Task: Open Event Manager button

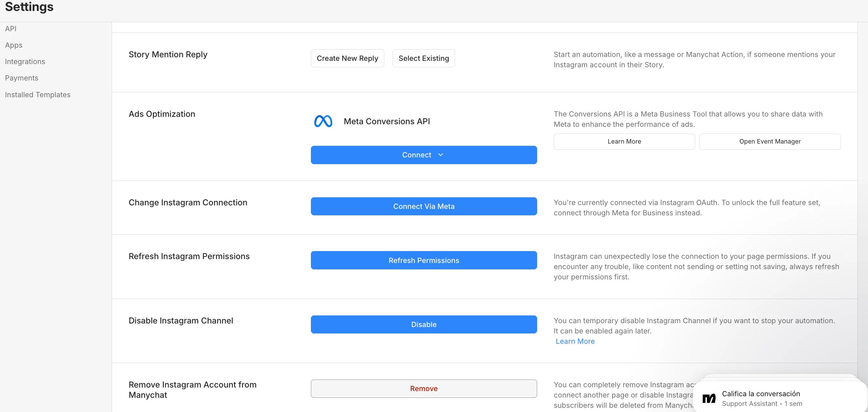Action: pos(770,142)
